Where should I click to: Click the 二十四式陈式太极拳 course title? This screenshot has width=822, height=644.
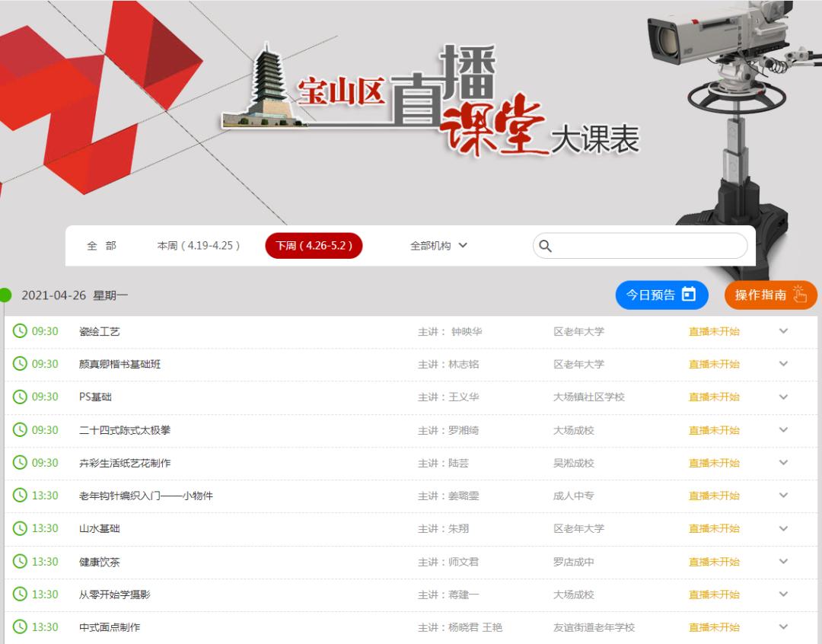pos(124,430)
